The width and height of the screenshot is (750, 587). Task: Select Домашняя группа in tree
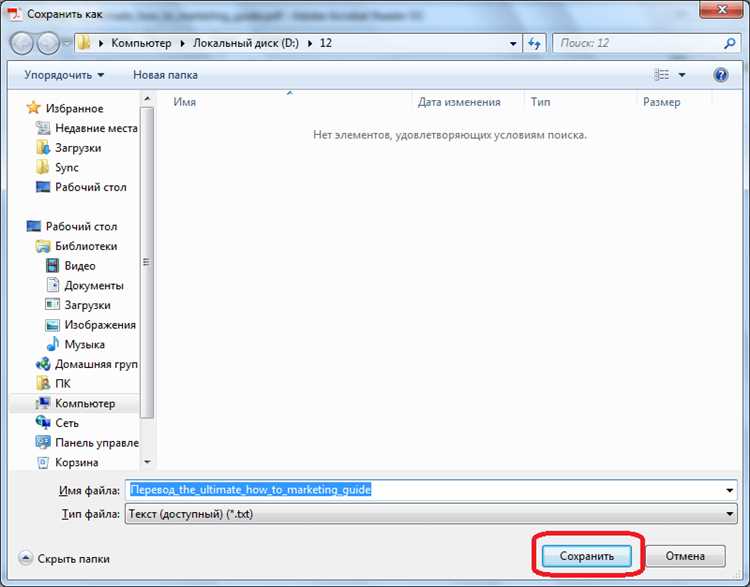pyautogui.click(x=96, y=364)
